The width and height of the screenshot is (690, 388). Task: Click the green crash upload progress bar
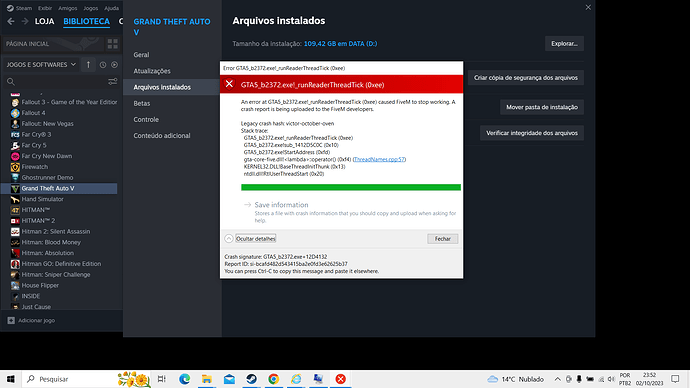351,187
